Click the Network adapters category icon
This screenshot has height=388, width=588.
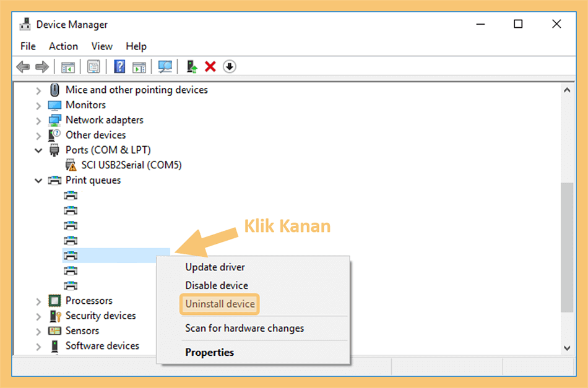click(x=54, y=120)
